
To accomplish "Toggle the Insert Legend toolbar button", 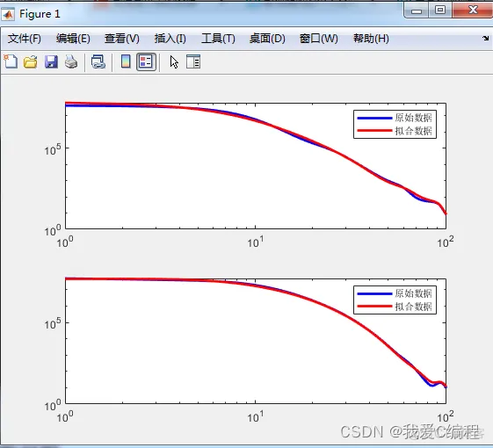I will [x=146, y=61].
